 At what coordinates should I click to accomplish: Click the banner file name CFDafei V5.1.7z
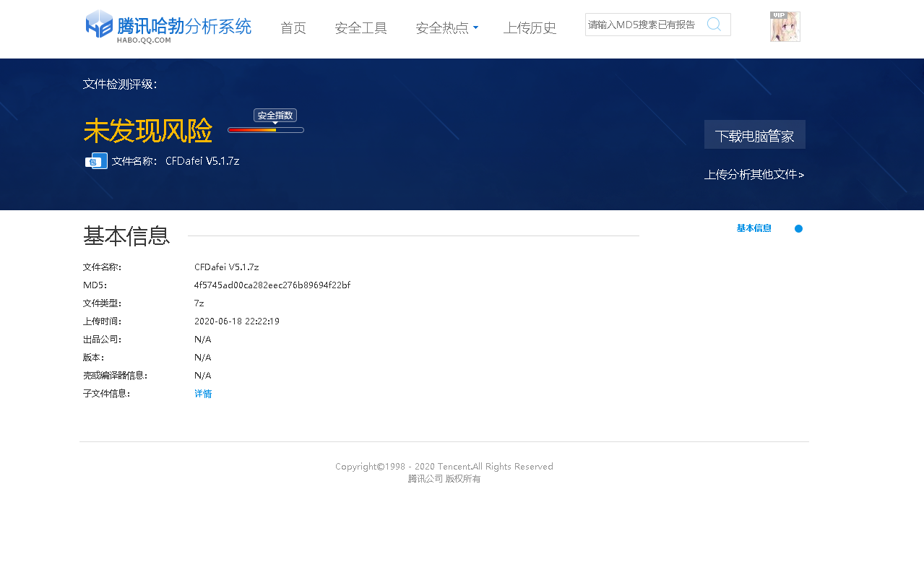pos(202,161)
